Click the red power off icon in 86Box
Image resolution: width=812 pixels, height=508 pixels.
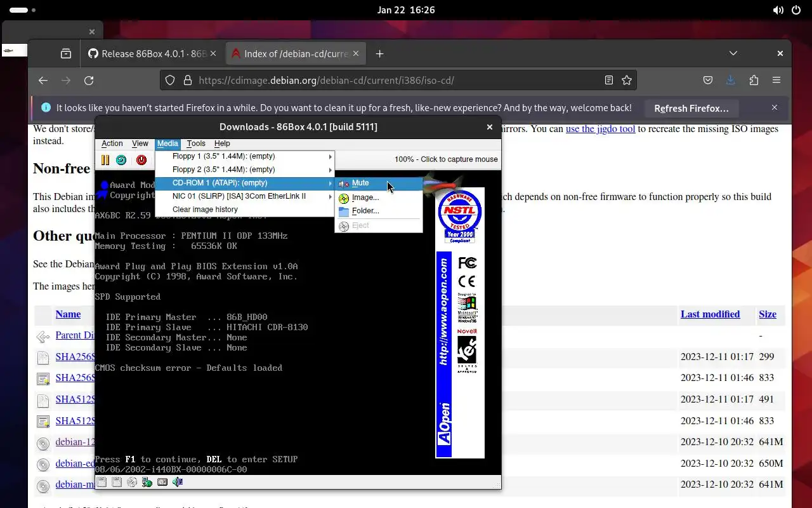pos(141,160)
